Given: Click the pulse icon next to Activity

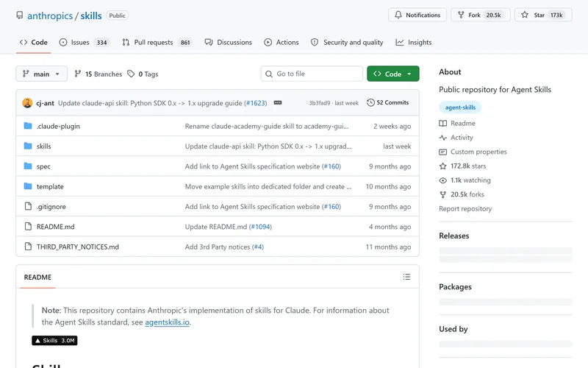Looking at the screenshot, I should pyautogui.click(x=443, y=138).
